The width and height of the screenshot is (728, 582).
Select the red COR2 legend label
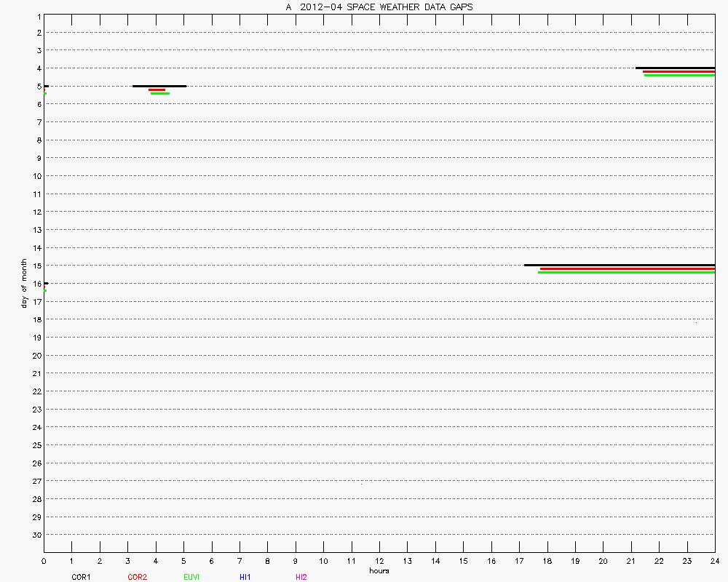(137, 577)
